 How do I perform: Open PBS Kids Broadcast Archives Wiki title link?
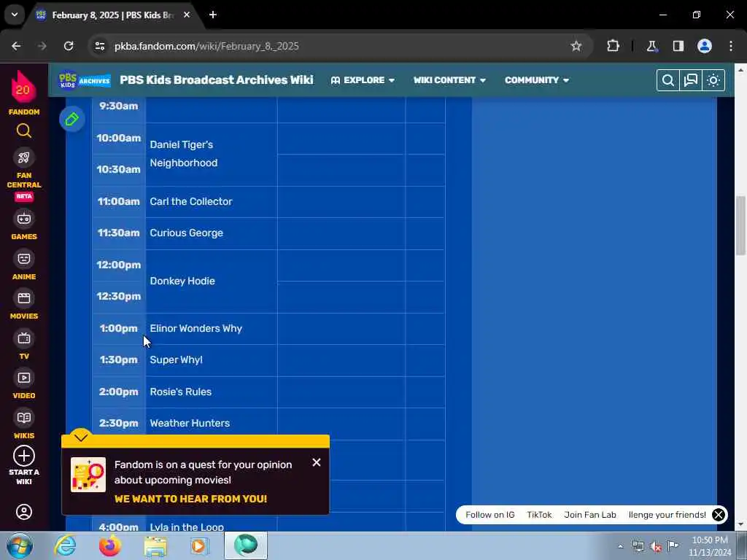click(217, 80)
